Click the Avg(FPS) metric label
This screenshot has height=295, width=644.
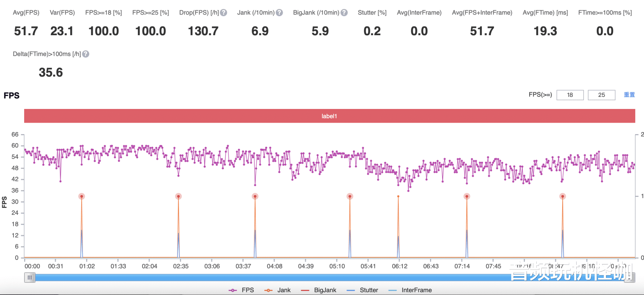point(26,13)
